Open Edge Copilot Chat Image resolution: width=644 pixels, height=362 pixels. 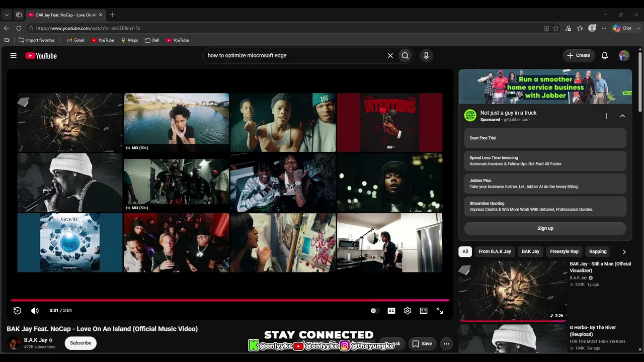pos(622,28)
